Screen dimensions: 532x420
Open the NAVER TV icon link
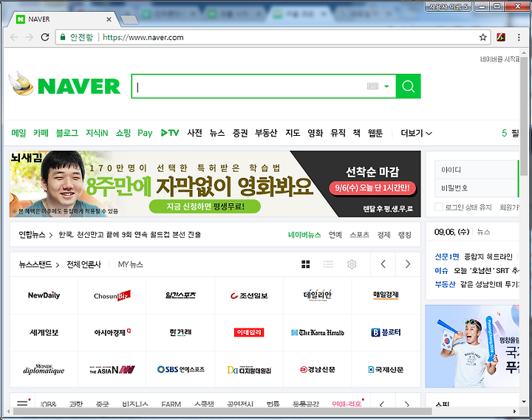170,133
